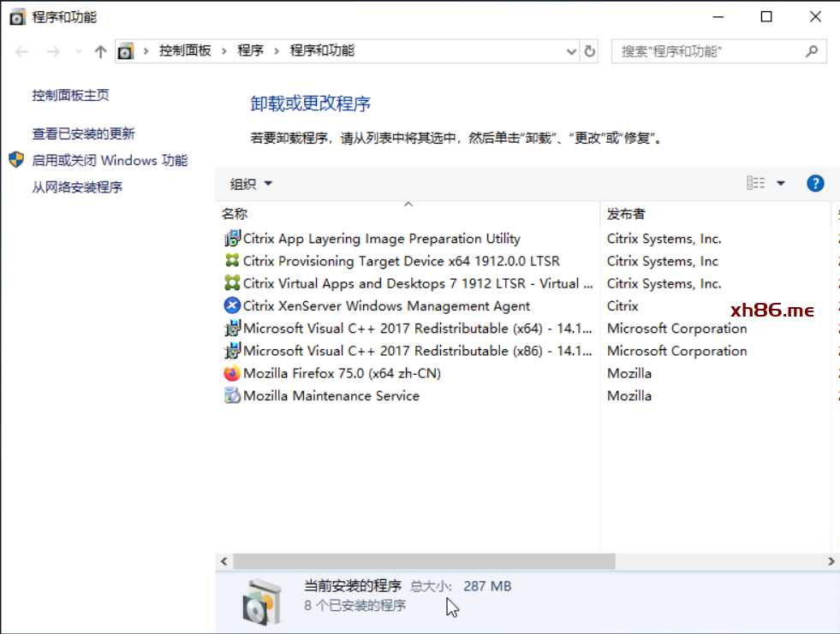Select the Mozilla Maintenance Service icon
Screen dimensions: 840x634
point(231,395)
